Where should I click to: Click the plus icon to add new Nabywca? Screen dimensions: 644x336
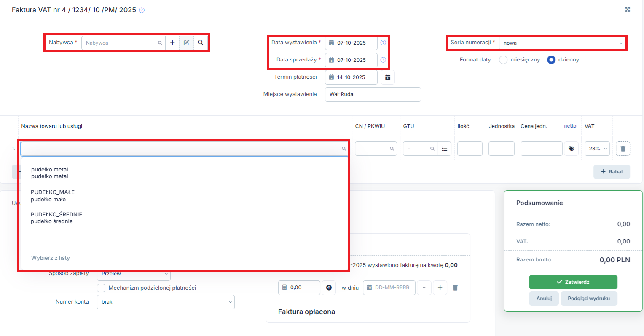tap(172, 43)
